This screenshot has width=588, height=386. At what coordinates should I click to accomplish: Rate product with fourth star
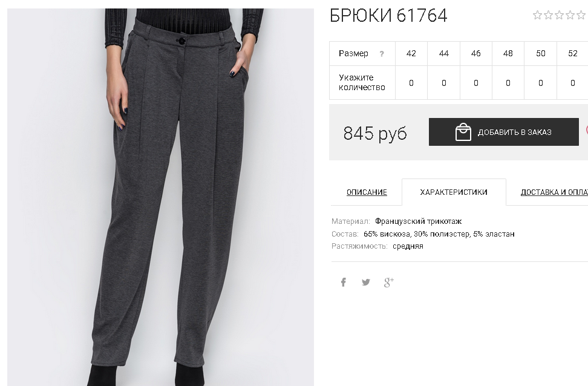[570, 15]
